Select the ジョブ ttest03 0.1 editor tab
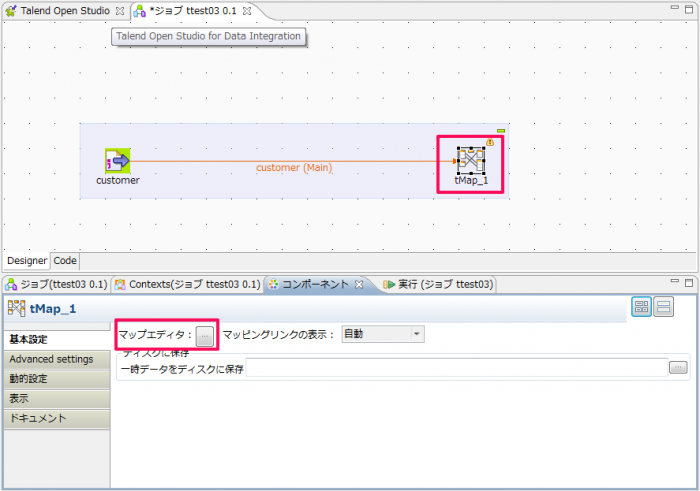The height and width of the screenshot is (491, 700). coord(192,11)
